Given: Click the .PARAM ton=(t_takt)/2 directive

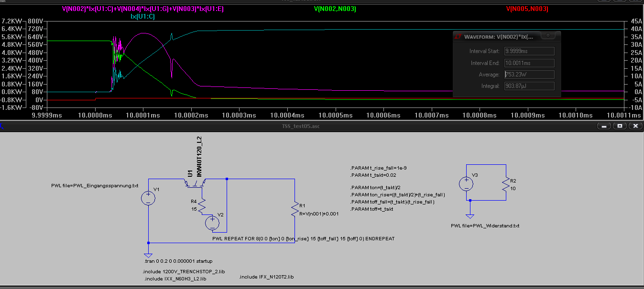Looking at the screenshot, I should [x=373, y=187].
